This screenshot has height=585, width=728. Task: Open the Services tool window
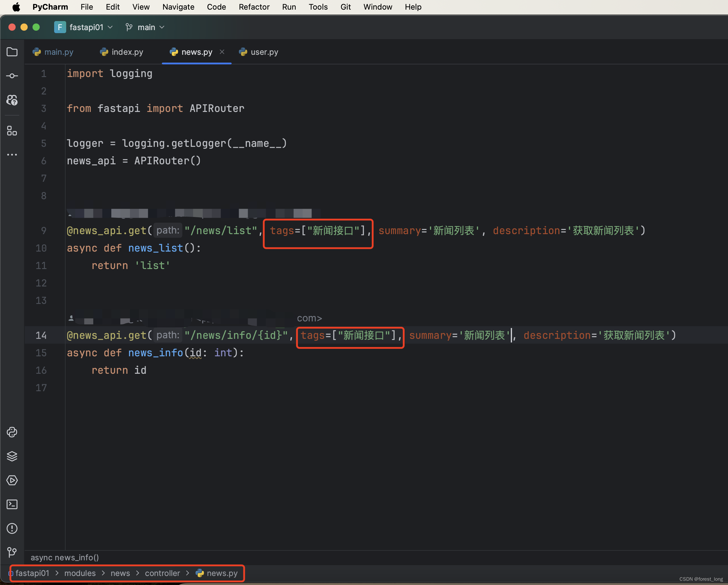pos(12,480)
